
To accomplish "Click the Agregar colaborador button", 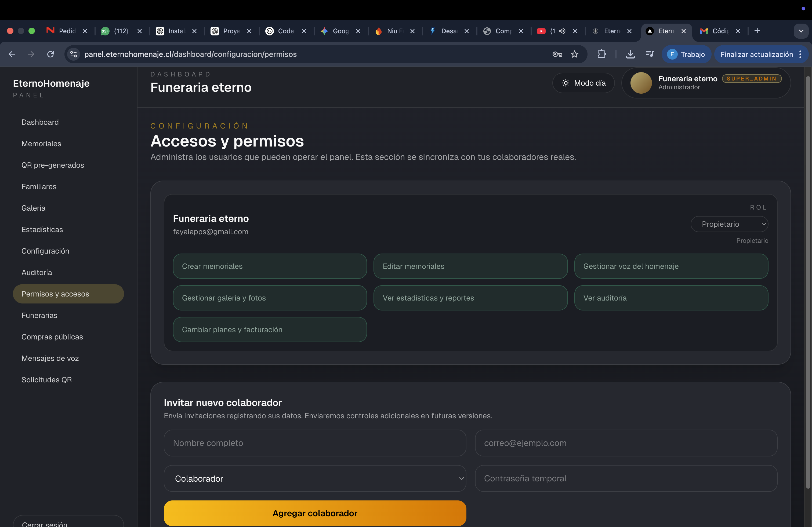I will (314, 513).
